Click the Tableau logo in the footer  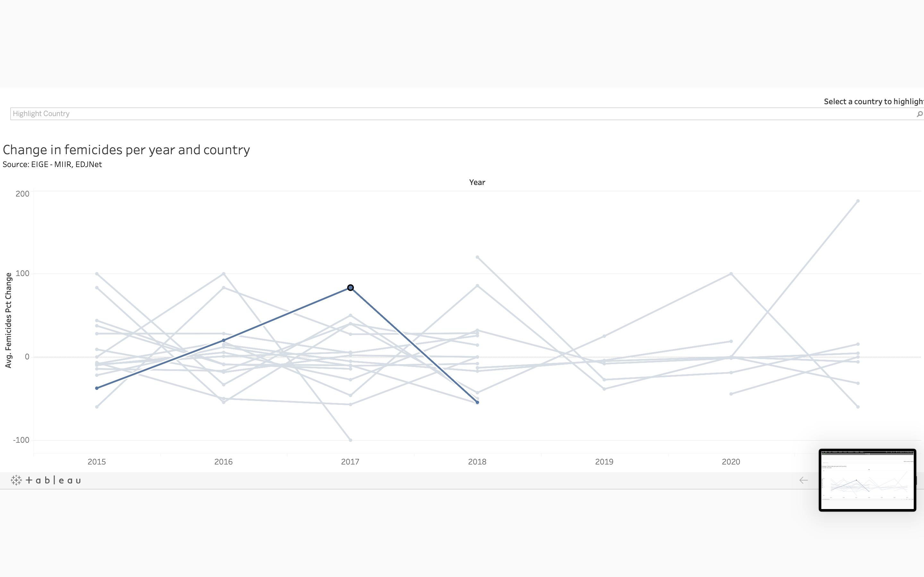click(46, 480)
